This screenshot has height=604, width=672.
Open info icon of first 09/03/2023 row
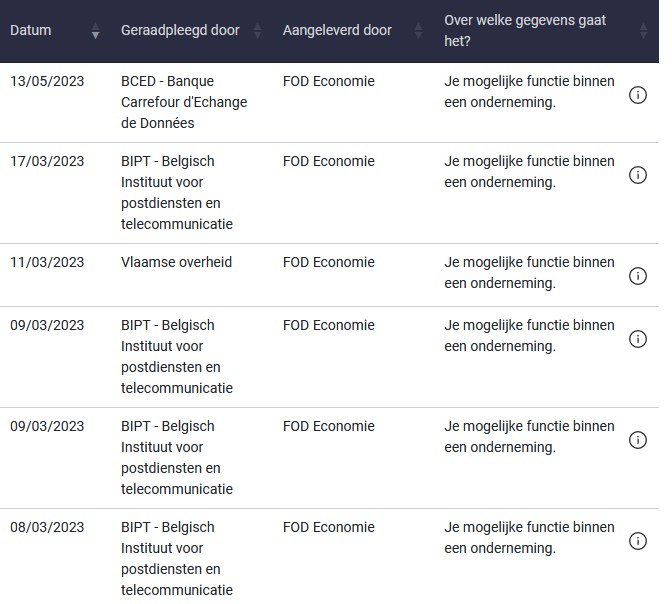pos(638,339)
